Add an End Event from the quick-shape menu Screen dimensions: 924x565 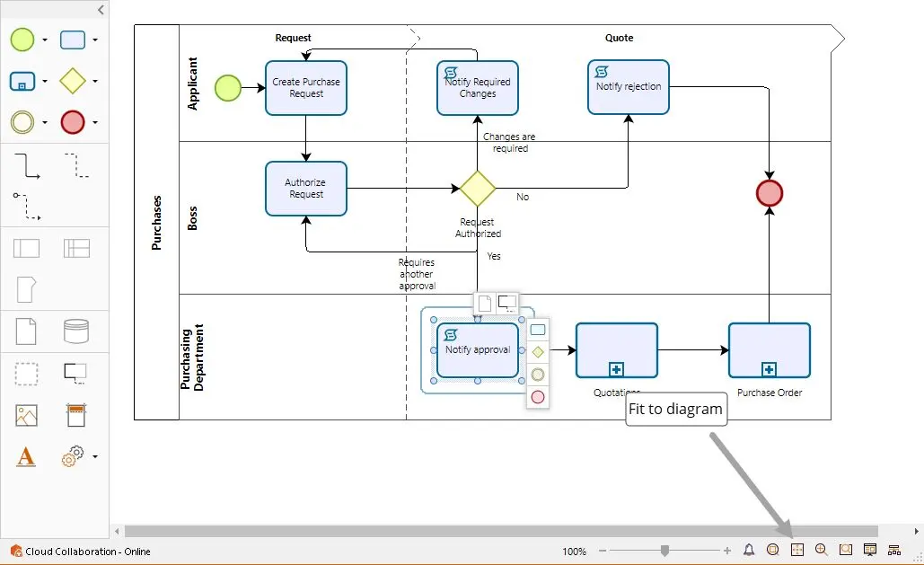(x=537, y=397)
